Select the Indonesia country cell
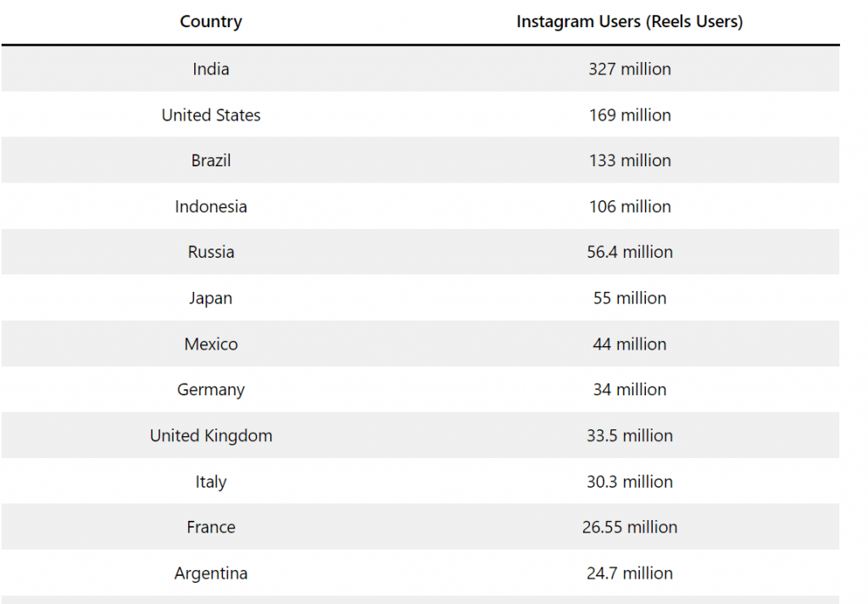 pos(211,206)
